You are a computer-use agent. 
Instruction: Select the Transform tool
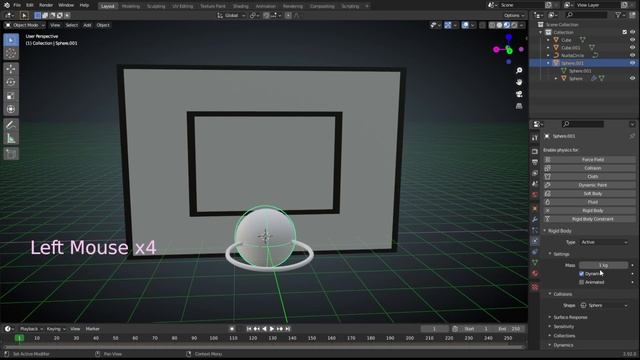(x=11, y=109)
